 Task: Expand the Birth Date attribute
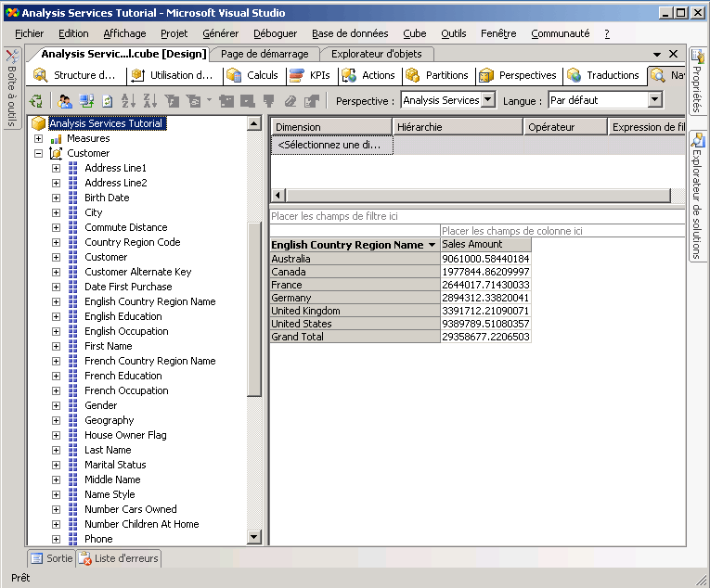56,198
